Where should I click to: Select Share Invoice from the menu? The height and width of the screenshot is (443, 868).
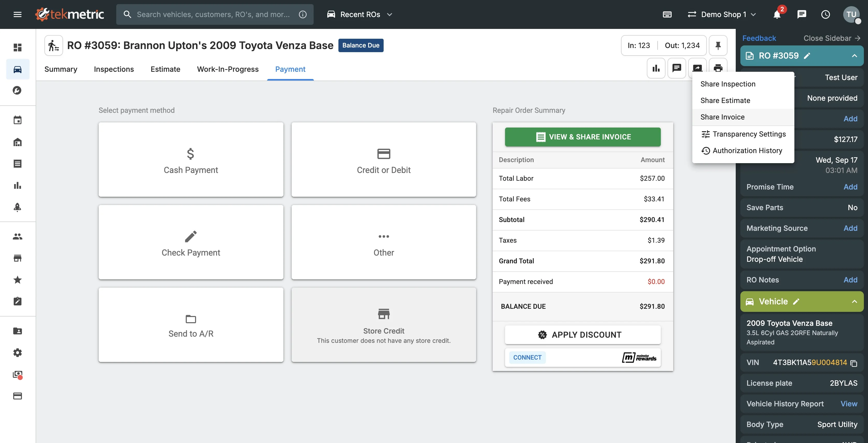click(723, 117)
